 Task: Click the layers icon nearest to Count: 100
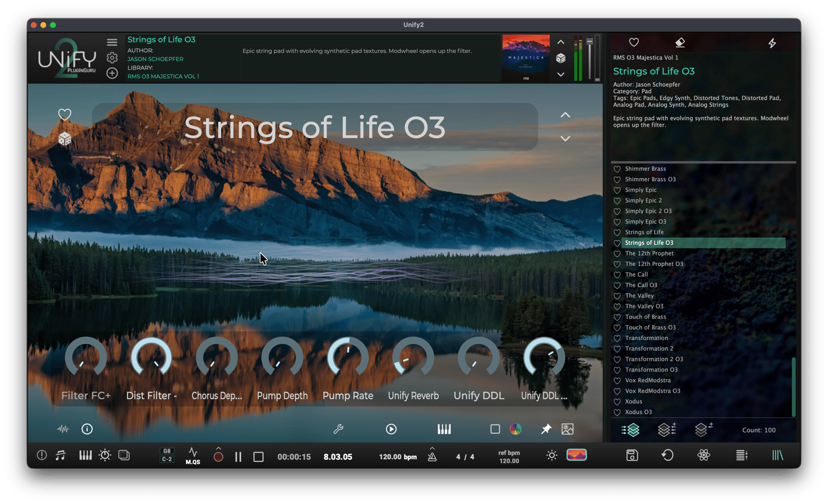point(704,429)
